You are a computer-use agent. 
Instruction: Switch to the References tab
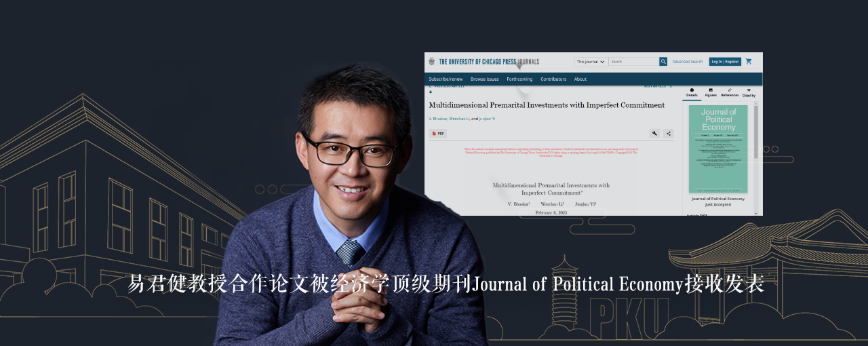click(x=730, y=93)
